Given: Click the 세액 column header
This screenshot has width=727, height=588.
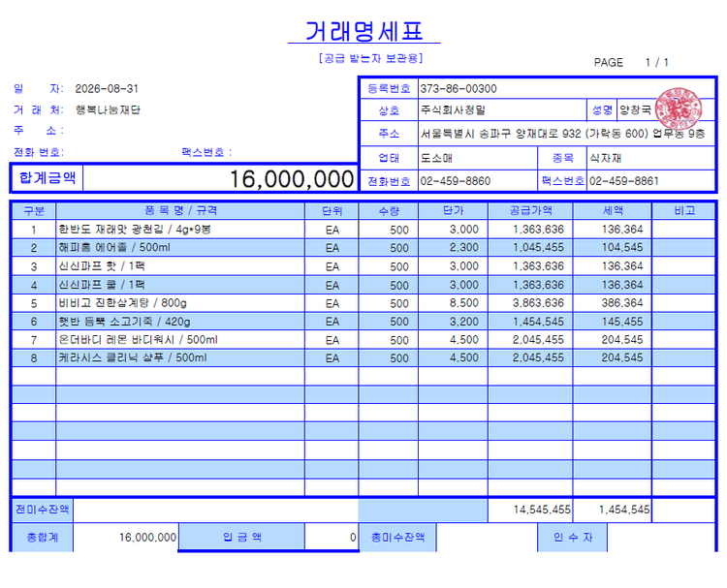Looking at the screenshot, I should coord(613,211).
